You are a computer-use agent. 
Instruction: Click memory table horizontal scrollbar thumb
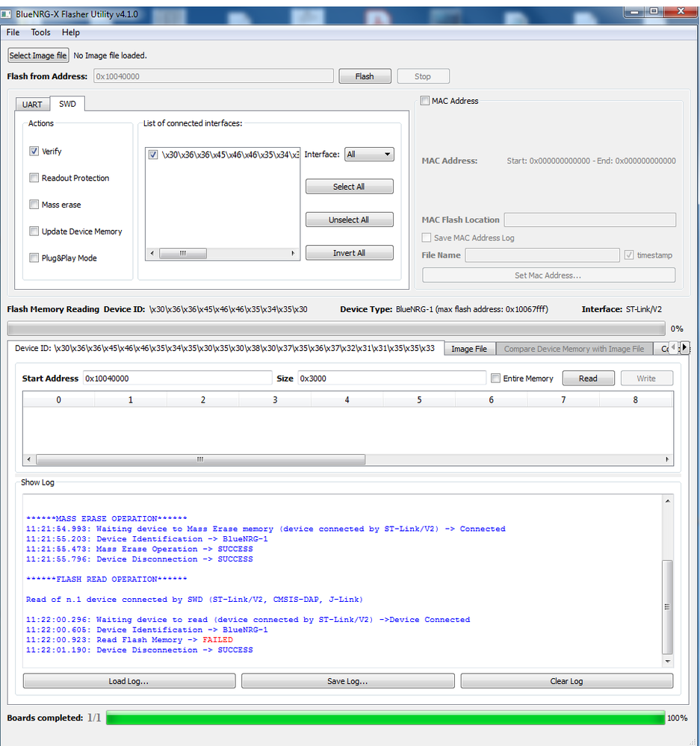[200, 459]
